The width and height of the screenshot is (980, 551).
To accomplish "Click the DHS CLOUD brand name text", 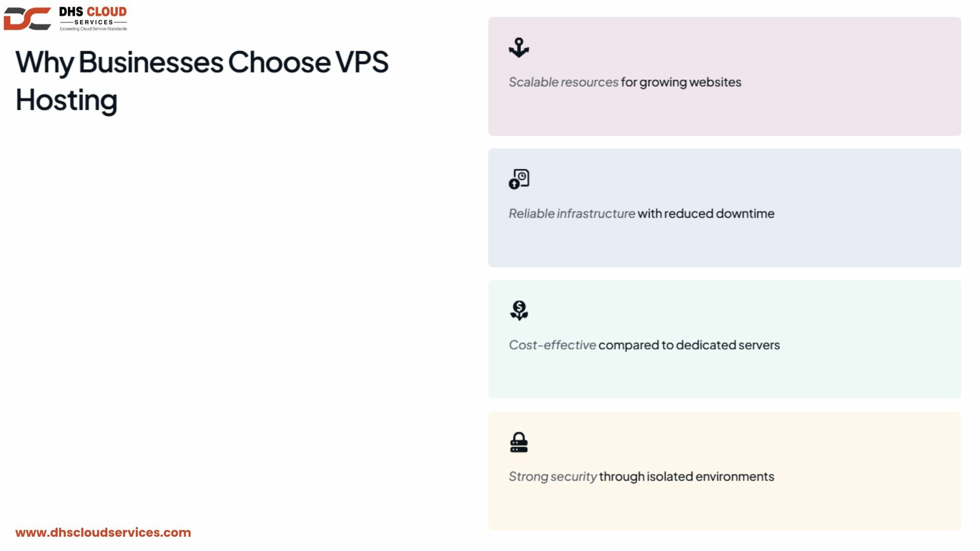I will (x=93, y=12).
